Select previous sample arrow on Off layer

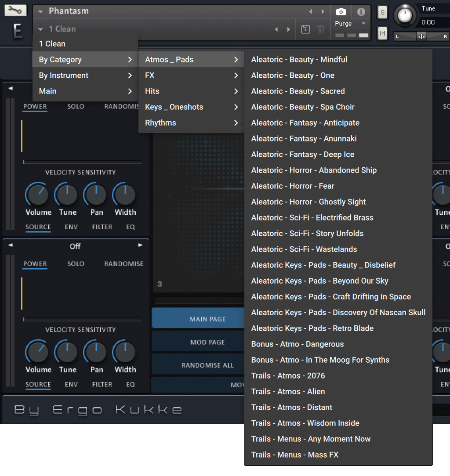(11, 245)
